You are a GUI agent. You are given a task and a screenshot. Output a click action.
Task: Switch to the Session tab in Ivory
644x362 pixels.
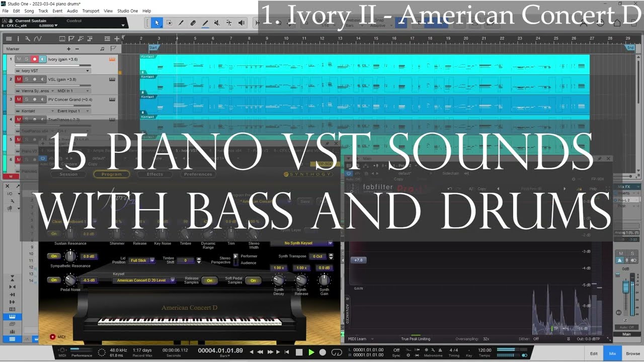click(x=68, y=174)
